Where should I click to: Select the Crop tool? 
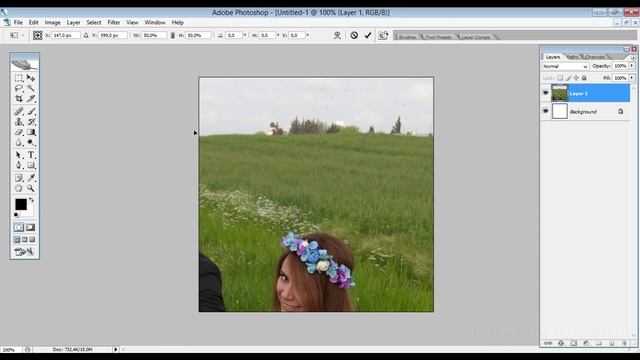pos(19,99)
